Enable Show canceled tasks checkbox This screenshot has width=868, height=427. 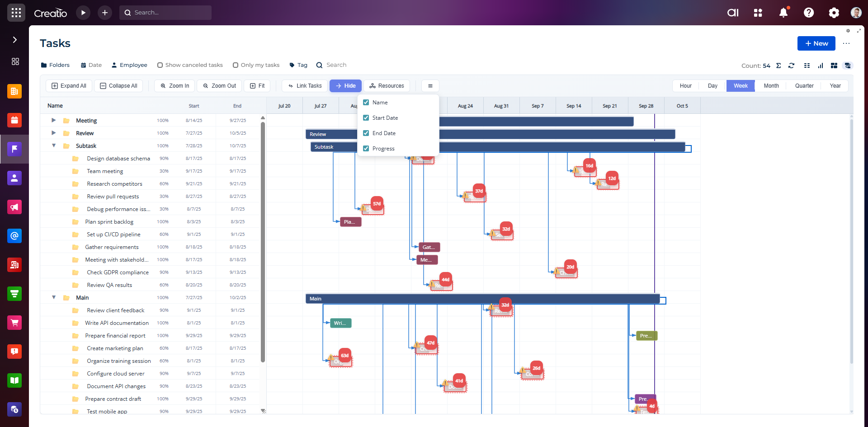160,65
